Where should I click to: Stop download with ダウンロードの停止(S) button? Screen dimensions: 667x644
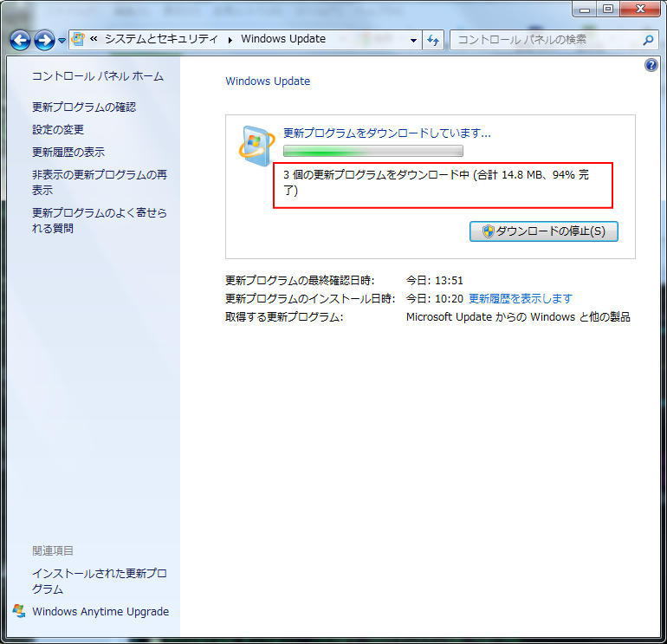(544, 231)
